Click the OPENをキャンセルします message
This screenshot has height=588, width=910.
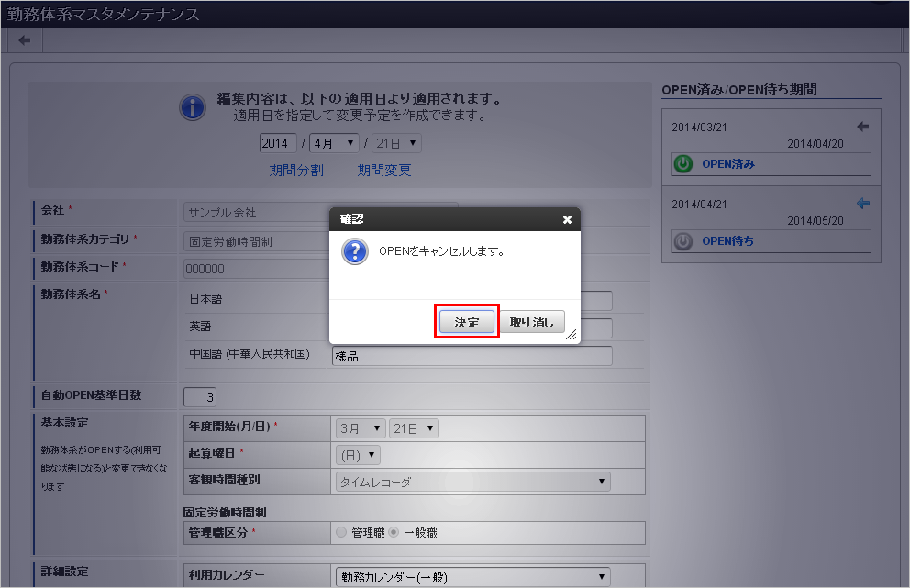(441, 251)
